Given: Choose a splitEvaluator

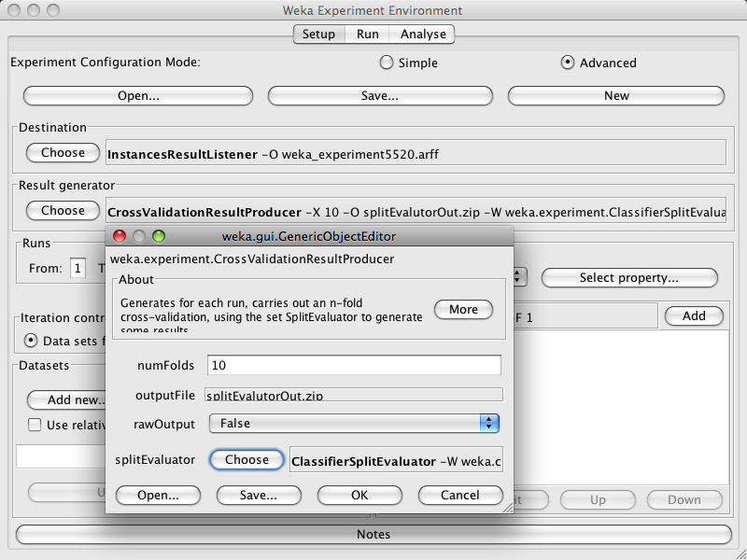Looking at the screenshot, I should point(247,459).
